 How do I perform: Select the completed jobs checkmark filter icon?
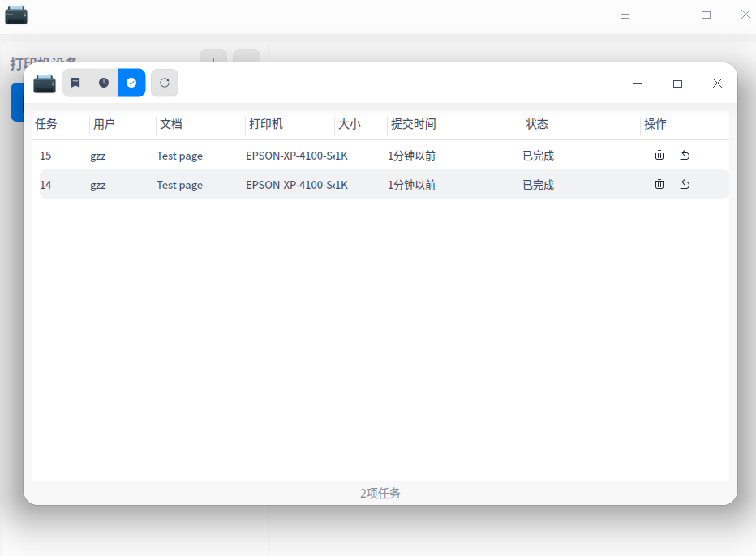point(131,82)
